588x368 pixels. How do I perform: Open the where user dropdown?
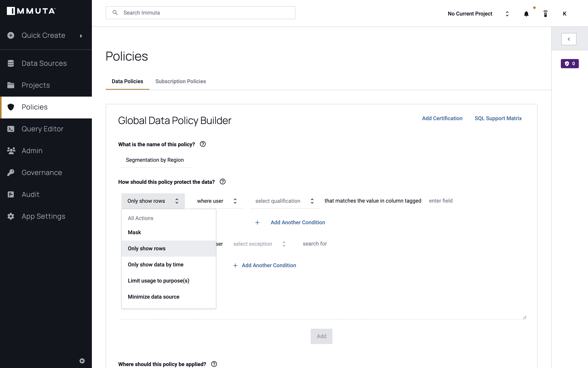217,201
